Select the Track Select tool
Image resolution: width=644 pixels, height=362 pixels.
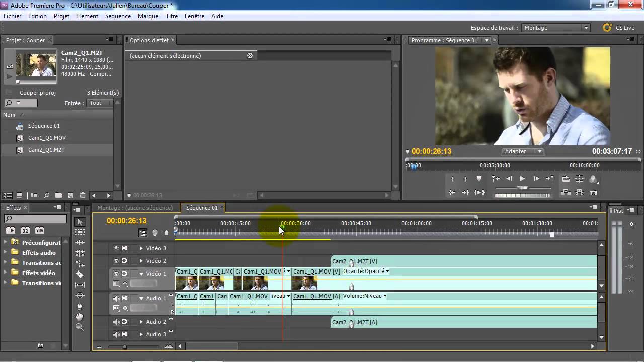point(79,232)
